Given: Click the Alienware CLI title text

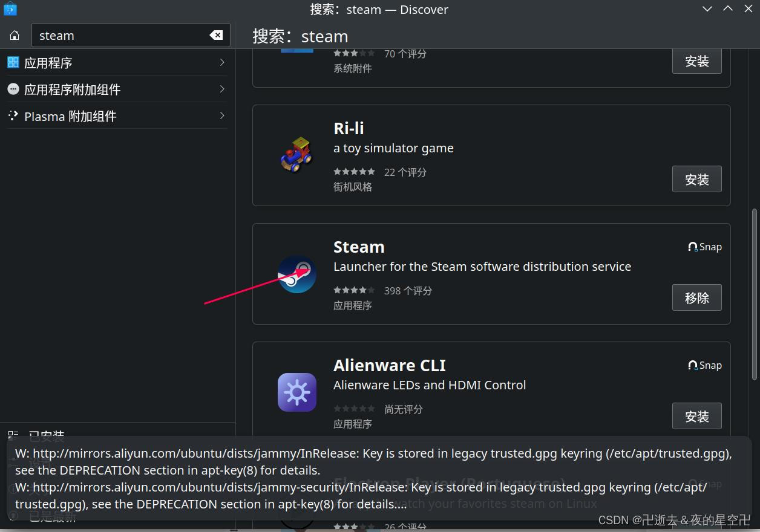Looking at the screenshot, I should point(390,365).
